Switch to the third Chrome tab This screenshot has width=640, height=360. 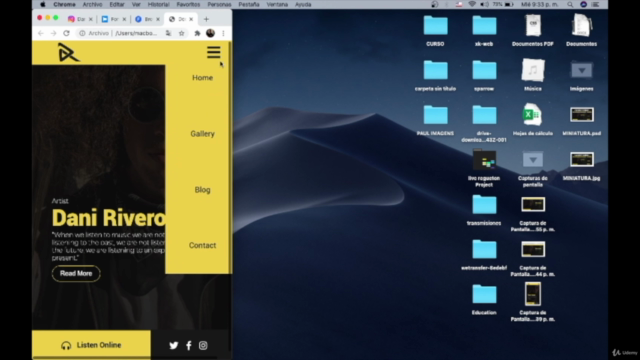[147, 19]
